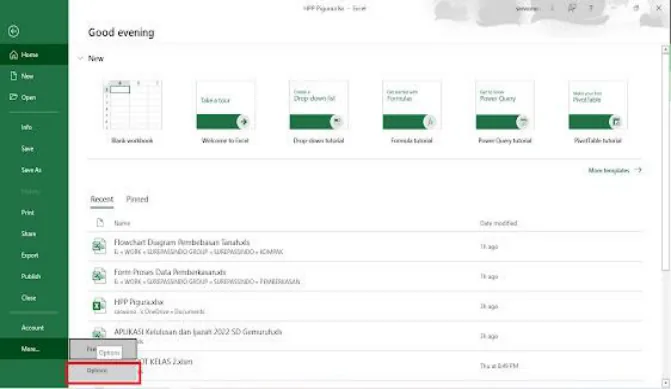Open APLIKASI Kelulusan dan Ijazah 2022 file

tap(365, 336)
